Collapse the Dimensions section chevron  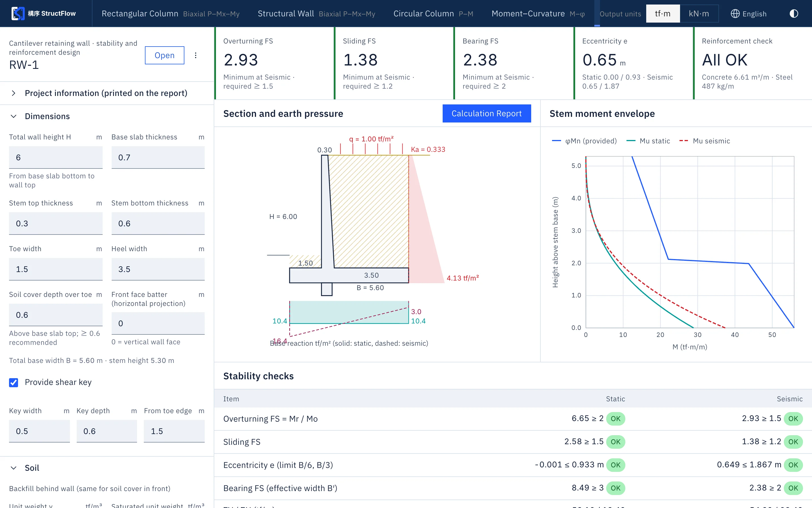pos(14,116)
